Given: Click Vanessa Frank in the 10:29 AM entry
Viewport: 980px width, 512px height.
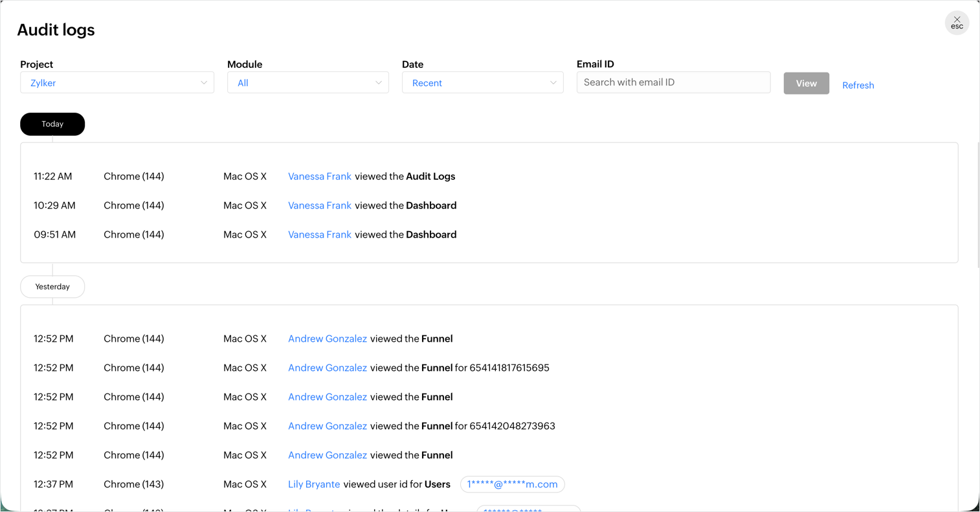Looking at the screenshot, I should coord(320,206).
